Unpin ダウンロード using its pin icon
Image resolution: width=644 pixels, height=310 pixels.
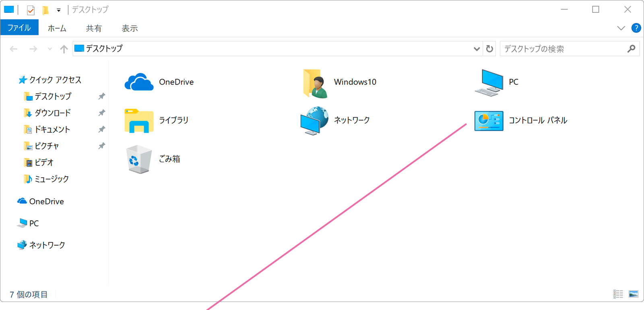[102, 113]
